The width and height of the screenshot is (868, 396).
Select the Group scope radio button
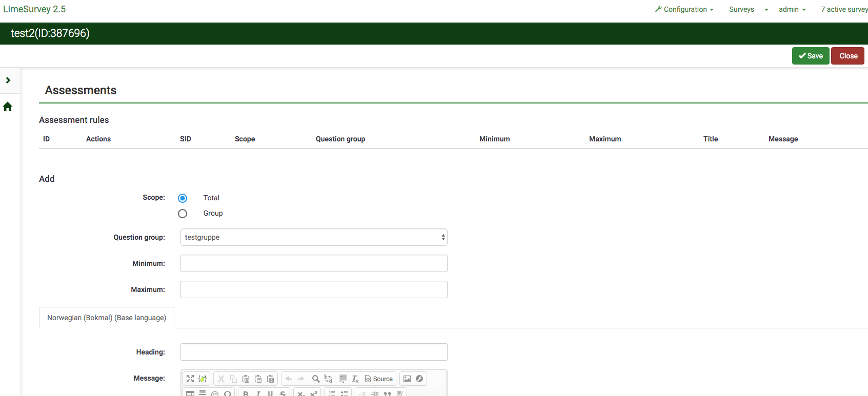point(183,214)
